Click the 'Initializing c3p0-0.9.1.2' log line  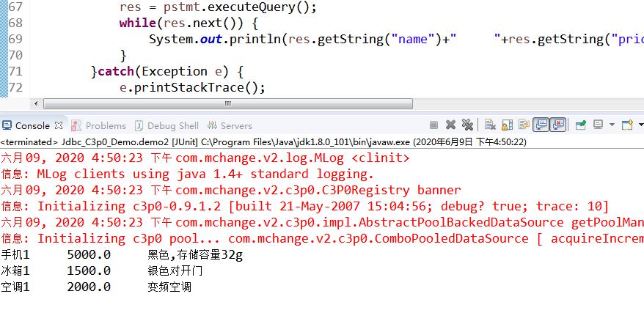coord(304,206)
